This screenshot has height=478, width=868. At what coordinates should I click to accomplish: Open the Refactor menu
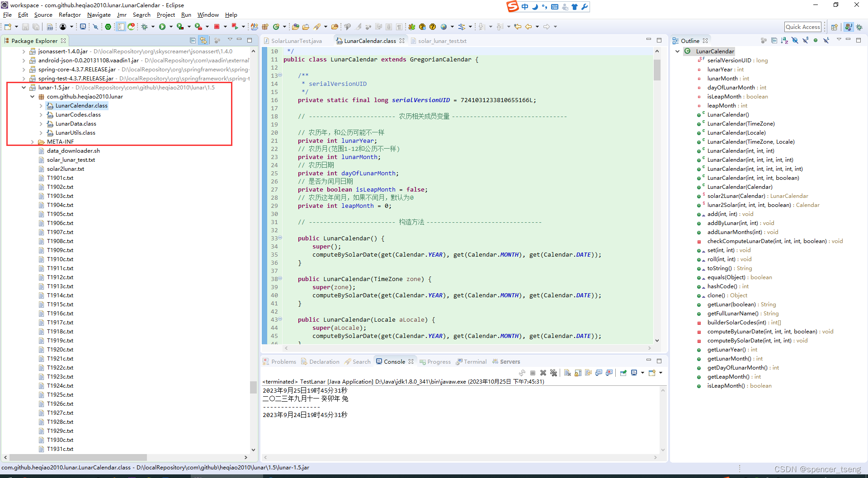click(x=70, y=15)
